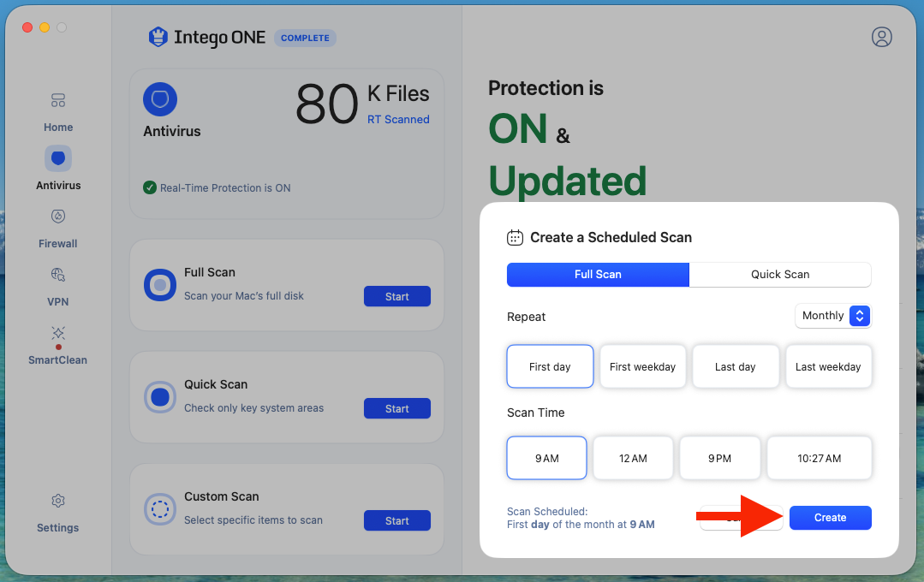Choose the 9 AM scan time
The image size is (924, 582).
(x=547, y=458)
